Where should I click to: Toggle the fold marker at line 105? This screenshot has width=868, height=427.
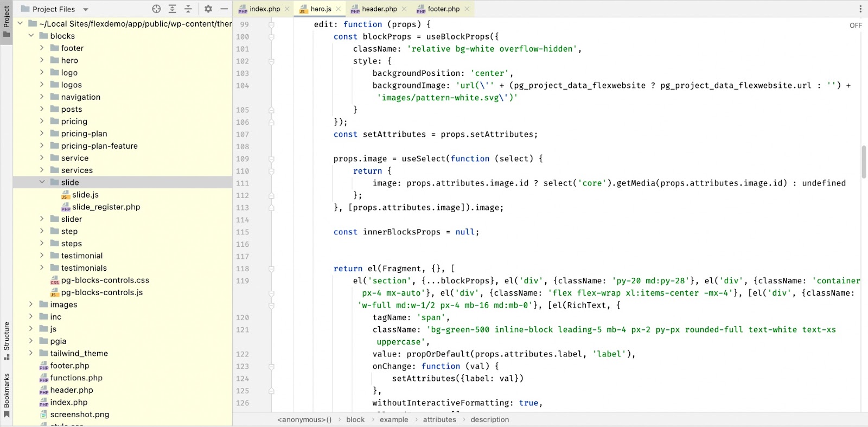pyautogui.click(x=271, y=110)
